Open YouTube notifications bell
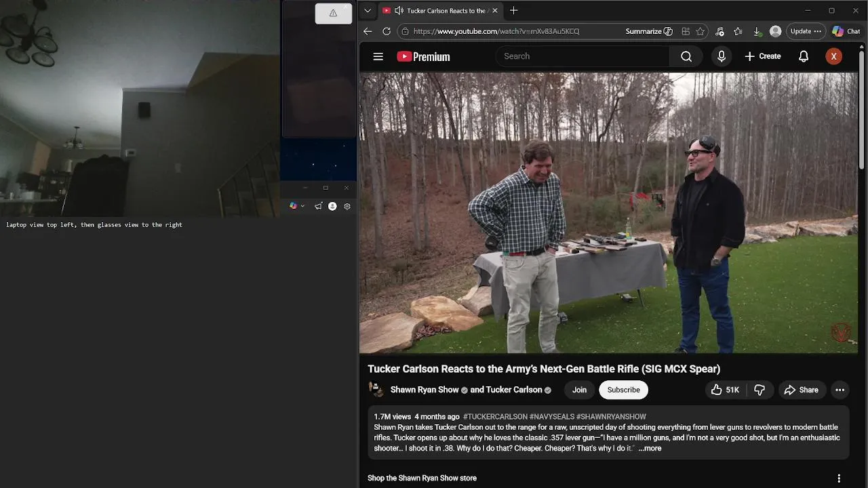The image size is (868, 488). tap(804, 56)
